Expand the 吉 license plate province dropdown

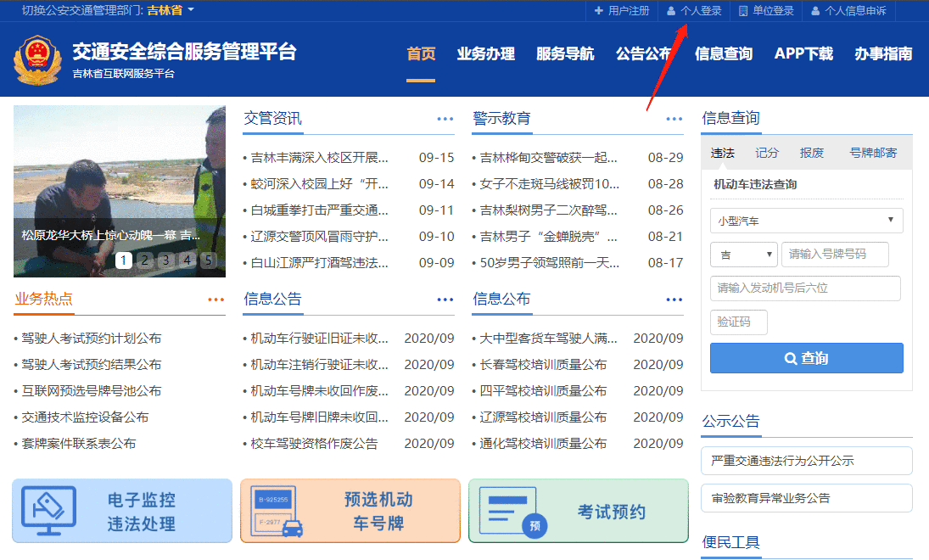(x=743, y=254)
